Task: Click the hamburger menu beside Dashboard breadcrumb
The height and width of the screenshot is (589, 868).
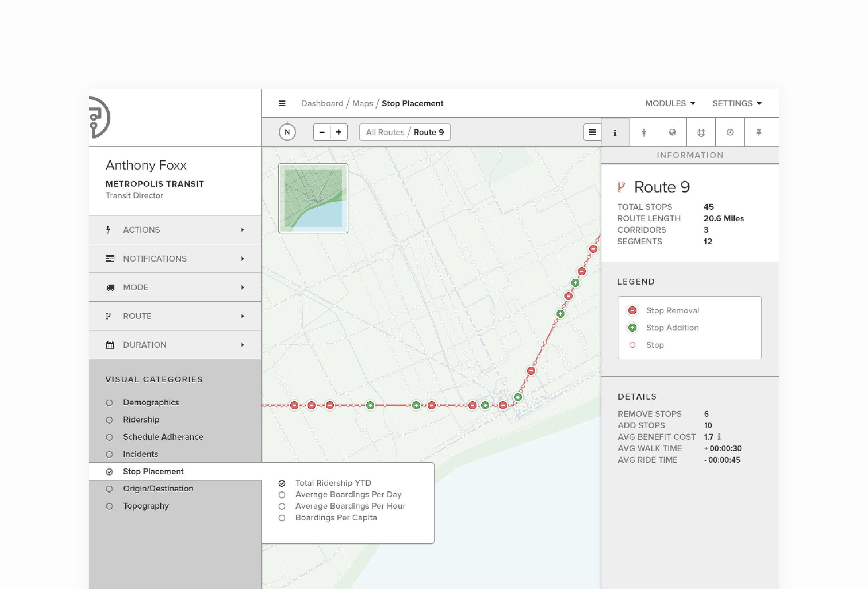Action: [282, 104]
